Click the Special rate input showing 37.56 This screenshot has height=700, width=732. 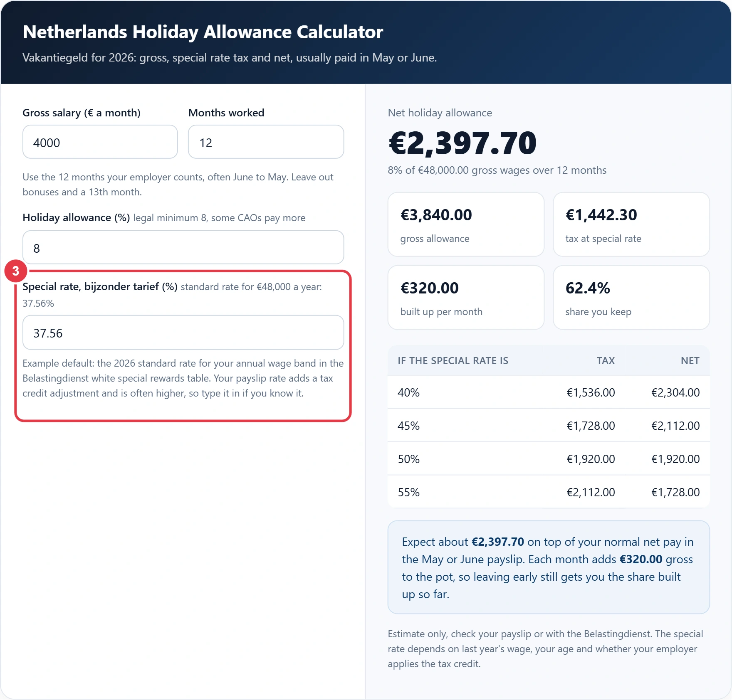183,333
